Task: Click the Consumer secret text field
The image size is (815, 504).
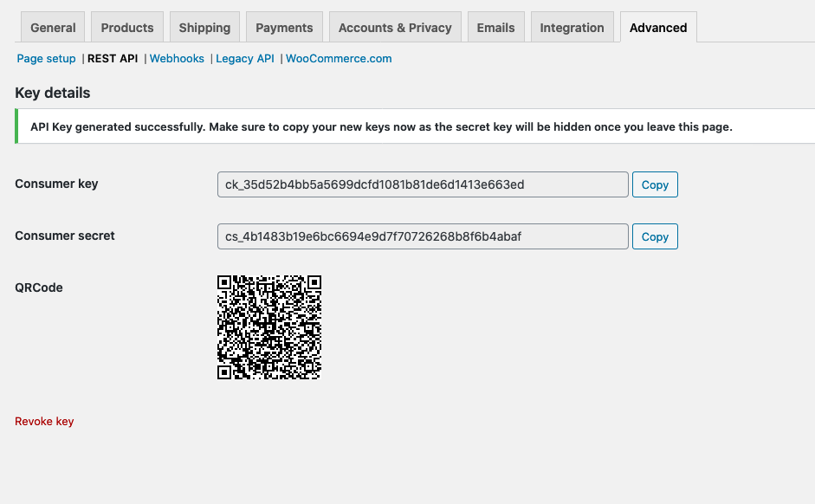Action: [423, 236]
